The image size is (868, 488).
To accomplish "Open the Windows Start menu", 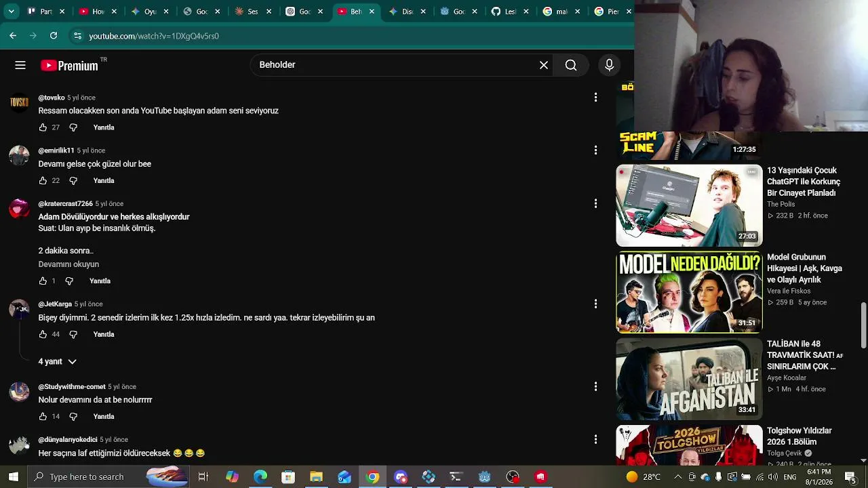I will (13, 476).
